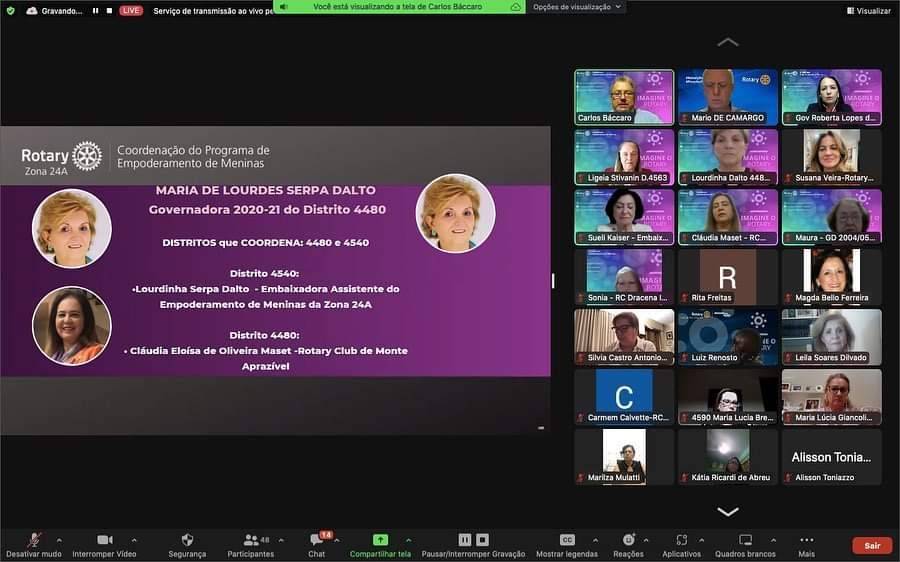900x562 pixels.
Task: Stop the recording in bottom toolbar
Action: coord(482,540)
